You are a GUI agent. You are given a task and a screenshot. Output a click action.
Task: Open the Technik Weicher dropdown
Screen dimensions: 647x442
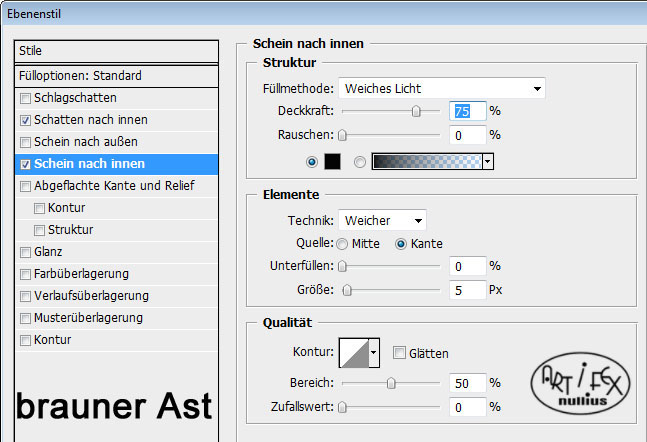(382, 220)
